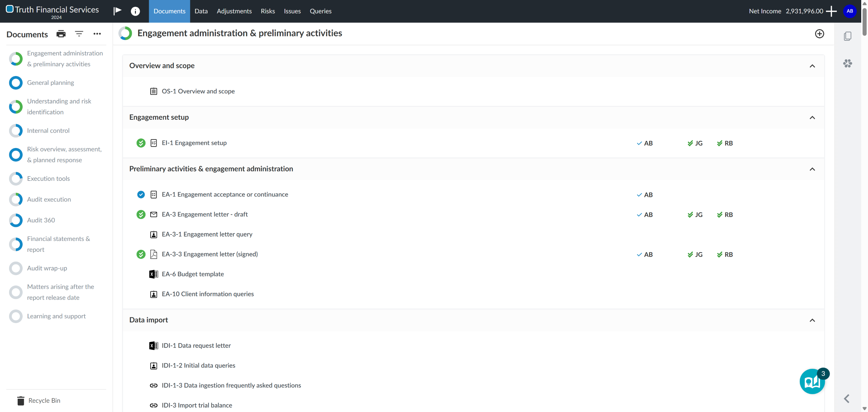This screenshot has height=412, width=868.
Task: Click the print icon in Documents panel
Action: [x=61, y=34]
